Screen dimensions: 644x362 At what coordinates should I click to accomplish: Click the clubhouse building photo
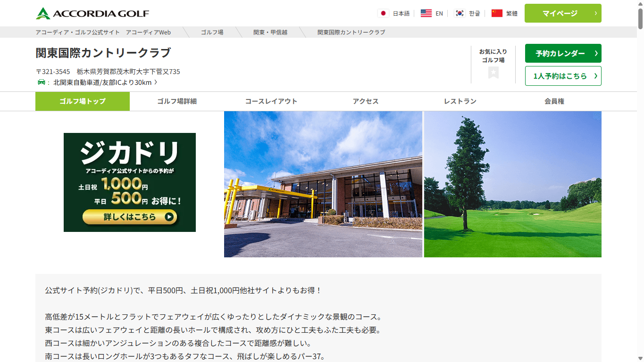[323, 184]
